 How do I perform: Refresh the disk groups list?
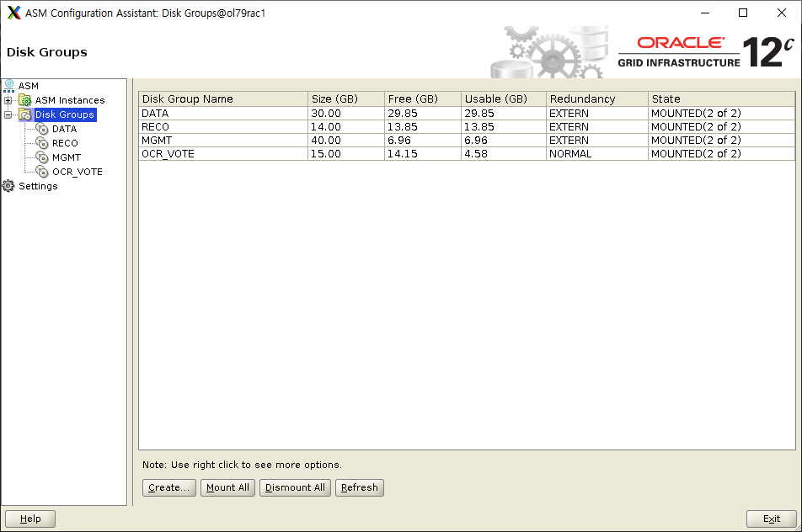360,487
